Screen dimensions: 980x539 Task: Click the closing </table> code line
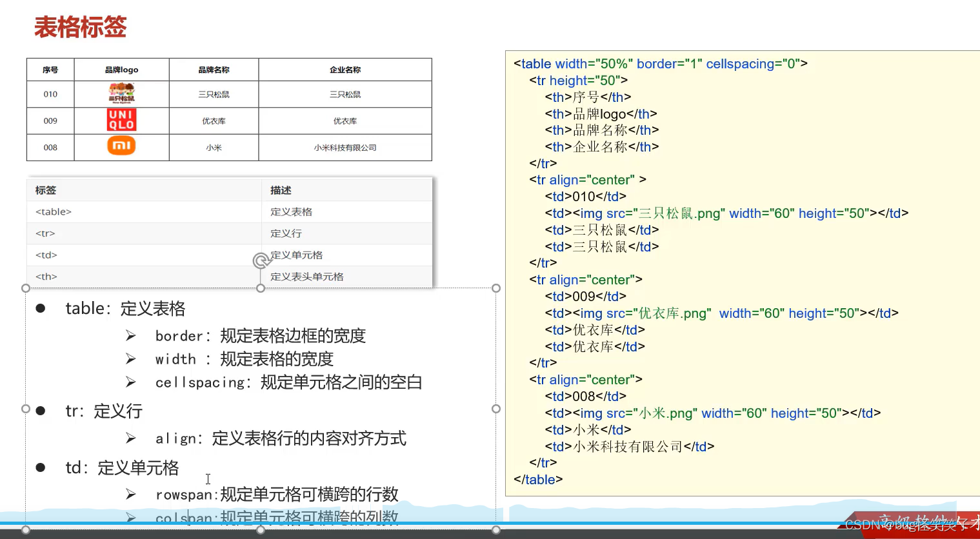coord(538,480)
